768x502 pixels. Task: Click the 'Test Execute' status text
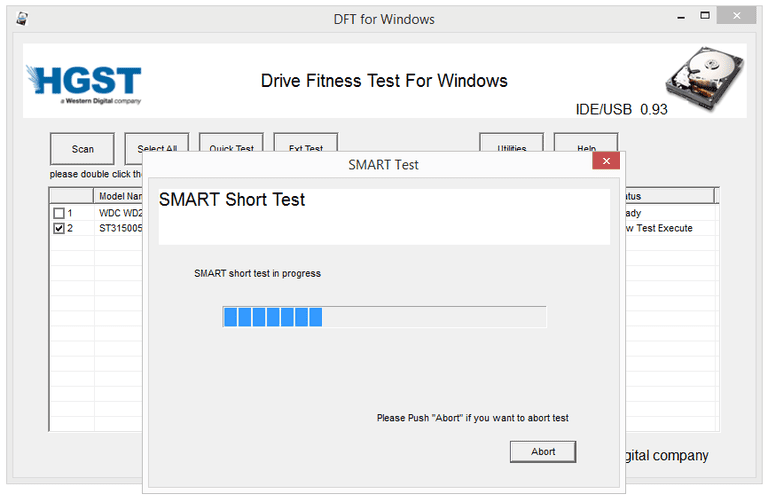click(664, 228)
